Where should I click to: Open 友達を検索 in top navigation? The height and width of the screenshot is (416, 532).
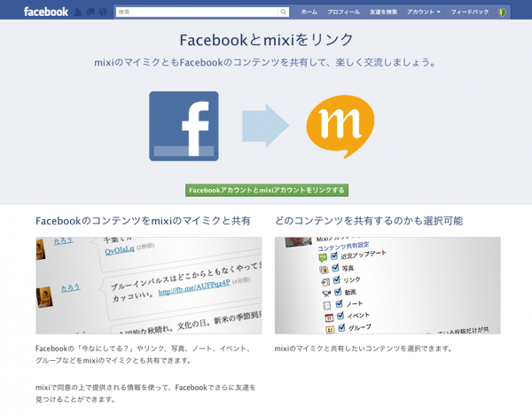point(383,12)
